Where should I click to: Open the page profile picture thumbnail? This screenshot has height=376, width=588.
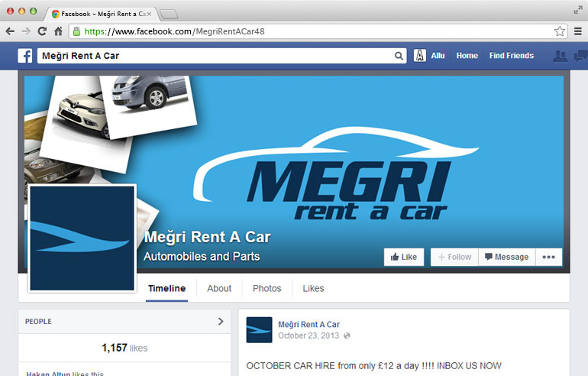[82, 238]
